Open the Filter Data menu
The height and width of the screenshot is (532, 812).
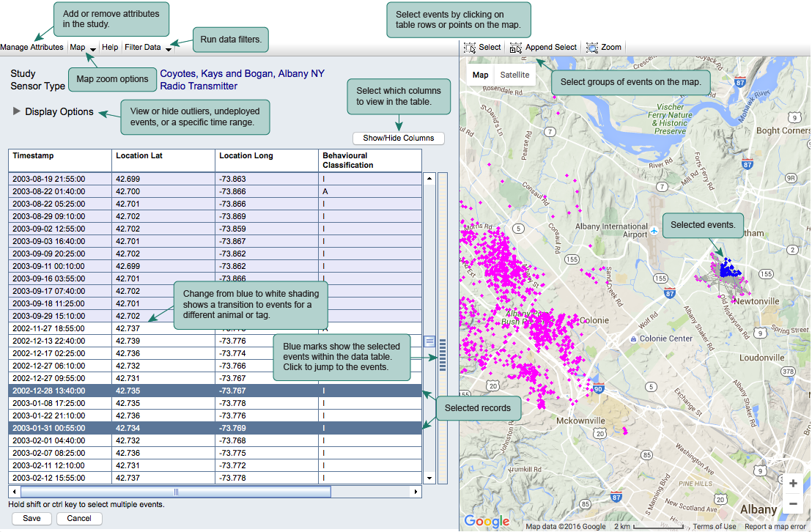click(142, 47)
